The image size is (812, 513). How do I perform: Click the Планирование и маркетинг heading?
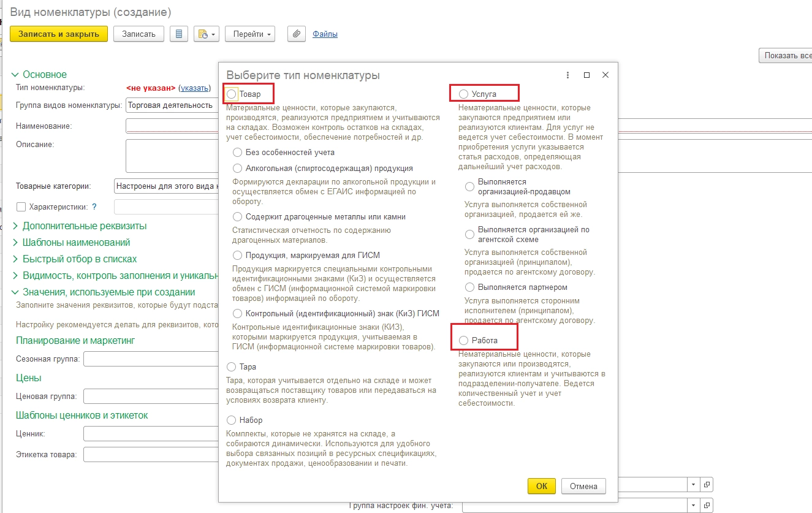pyautogui.click(x=75, y=340)
